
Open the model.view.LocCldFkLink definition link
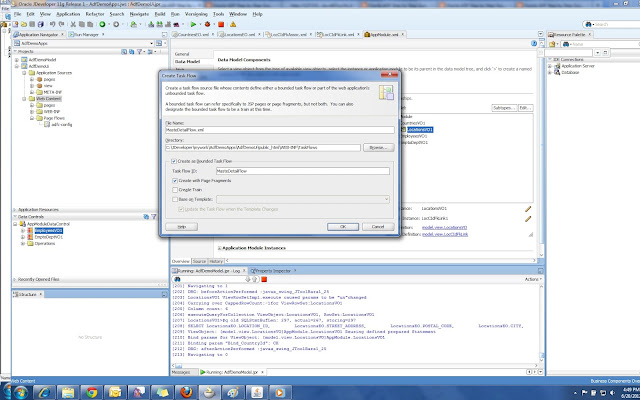point(445,234)
